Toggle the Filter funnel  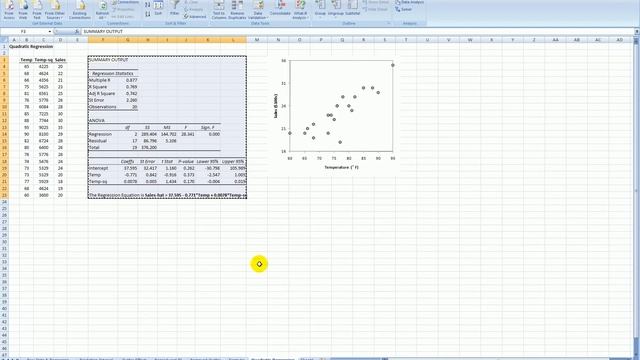click(x=174, y=8)
